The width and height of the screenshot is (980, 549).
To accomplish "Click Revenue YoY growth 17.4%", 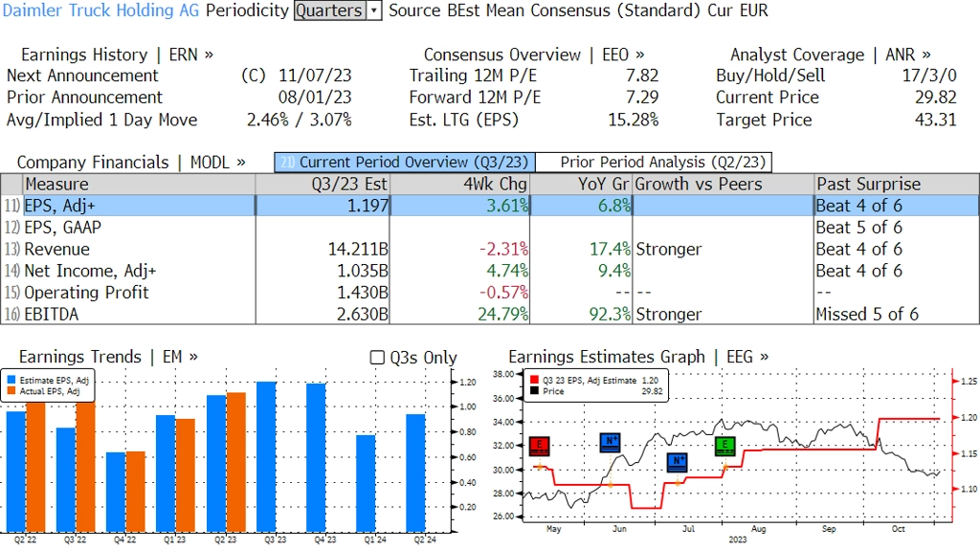I will pyautogui.click(x=610, y=250).
